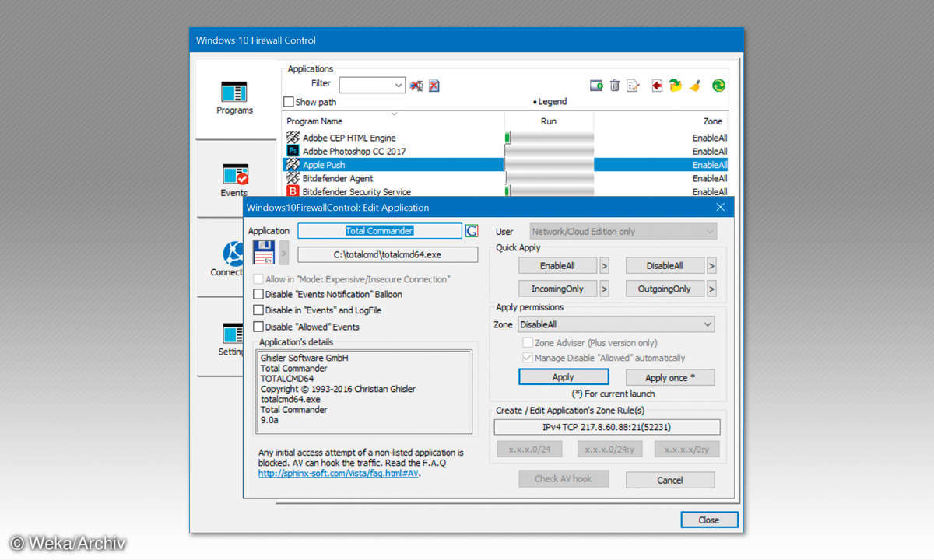Toggle Allow in Expensive/Insecure Connection mode checkbox
The image size is (934, 560).
pos(258,278)
